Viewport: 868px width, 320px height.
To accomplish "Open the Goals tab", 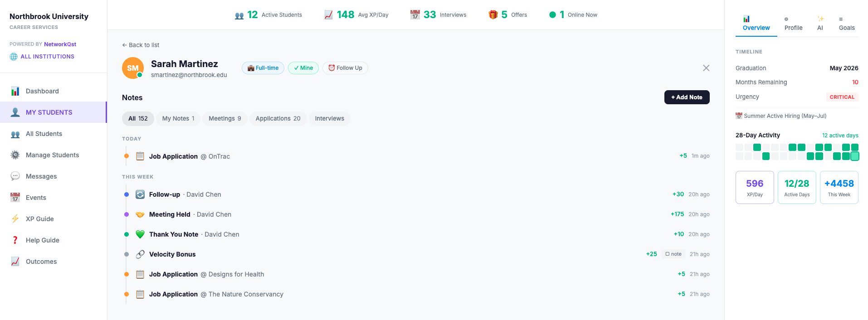I will 847,24.
